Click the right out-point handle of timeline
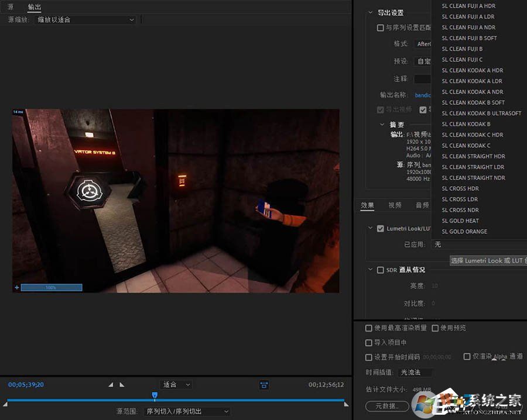 pyautogui.click(x=345, y=404)
